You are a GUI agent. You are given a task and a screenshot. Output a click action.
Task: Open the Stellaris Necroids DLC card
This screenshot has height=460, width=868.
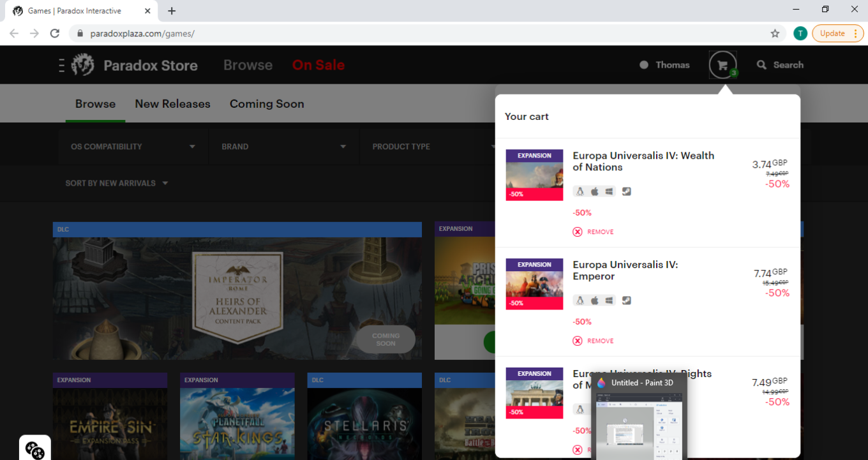(x=364, y=416)
